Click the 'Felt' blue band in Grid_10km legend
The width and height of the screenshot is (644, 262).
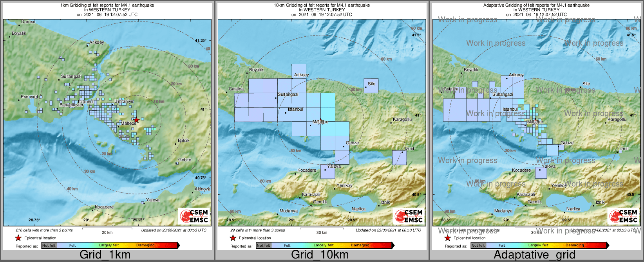tap(287, 245)
